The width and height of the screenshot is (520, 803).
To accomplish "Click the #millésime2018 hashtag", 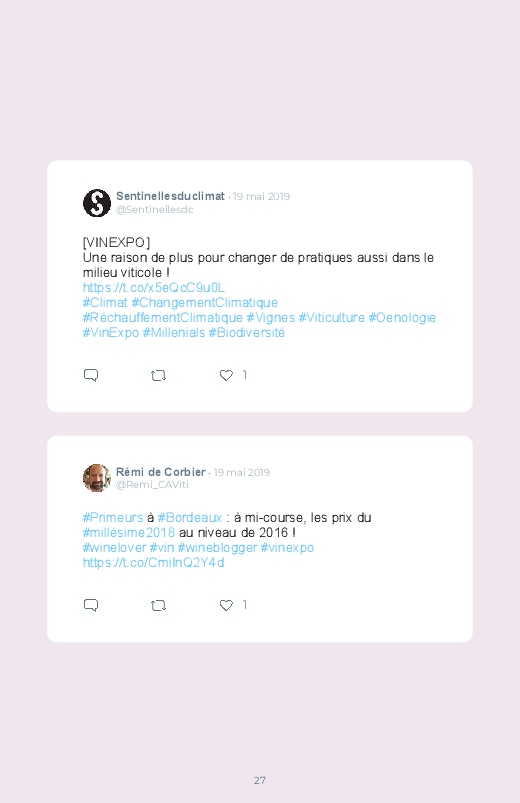I will (x=129, y=533).
